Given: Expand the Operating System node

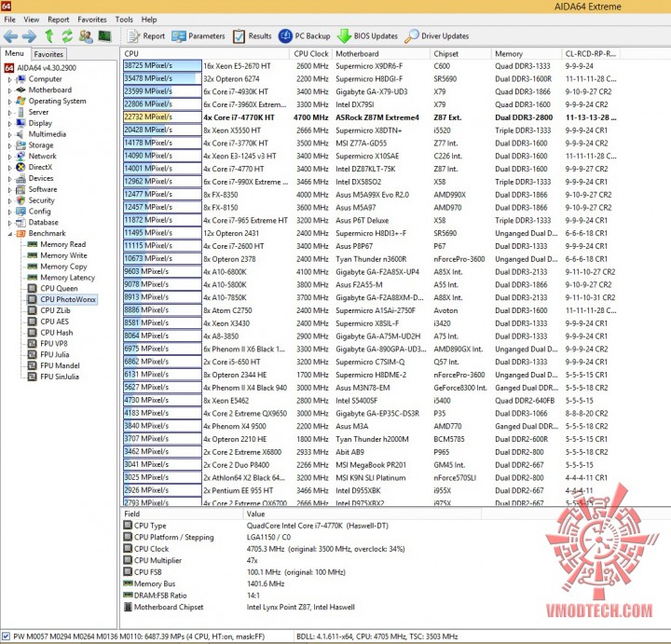Looking at the screenshot, I should (x=9, y=102).
